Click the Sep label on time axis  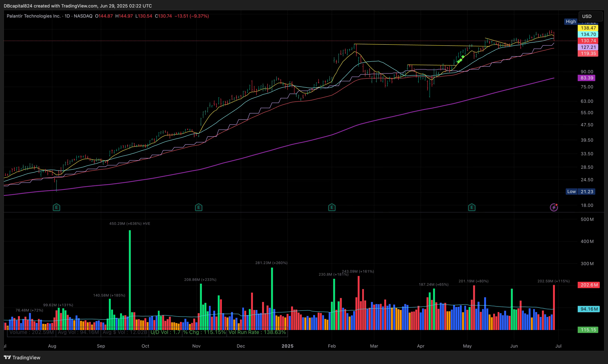101,346
